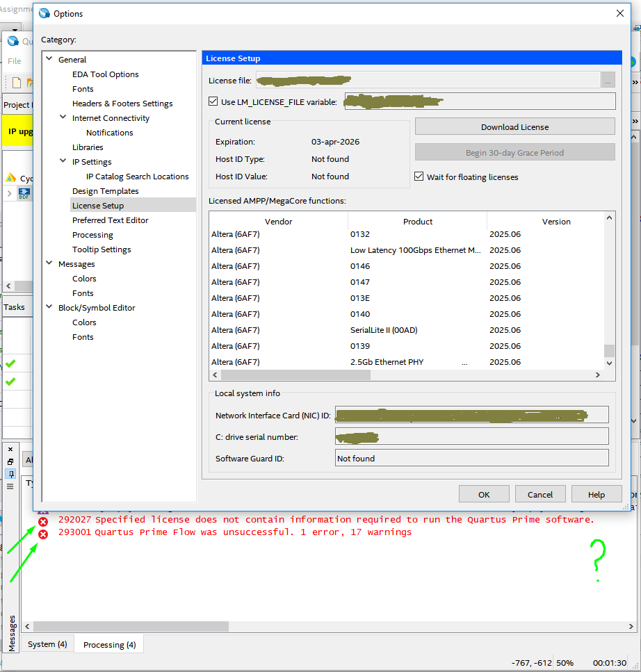Float the Messages panel via restore icon
The width and height of the screenshot is (641, 672).
pyautogui.click(x=10, y=461)
